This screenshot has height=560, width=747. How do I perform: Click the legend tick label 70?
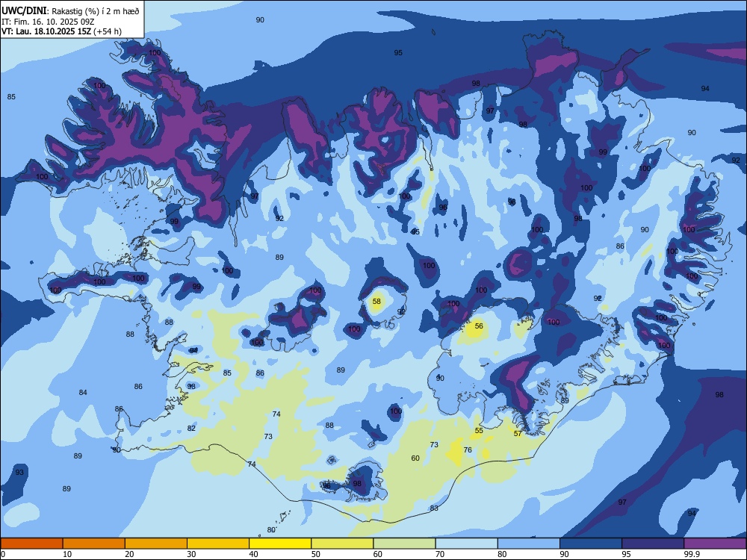[x=440, y=554]
